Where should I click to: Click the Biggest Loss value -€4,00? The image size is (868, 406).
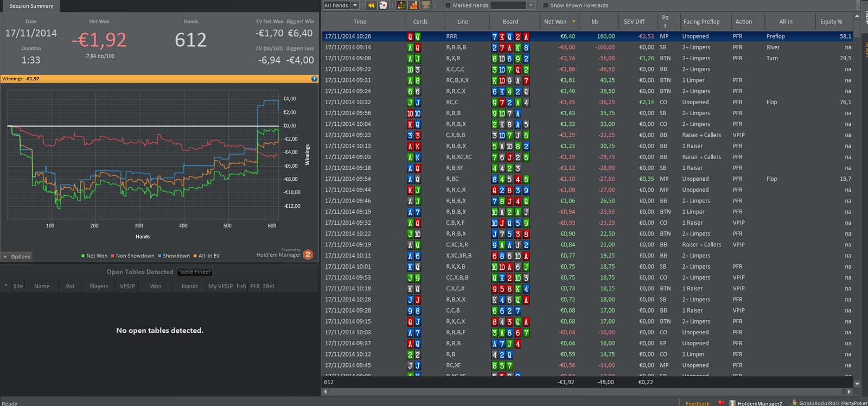point(300,60)
